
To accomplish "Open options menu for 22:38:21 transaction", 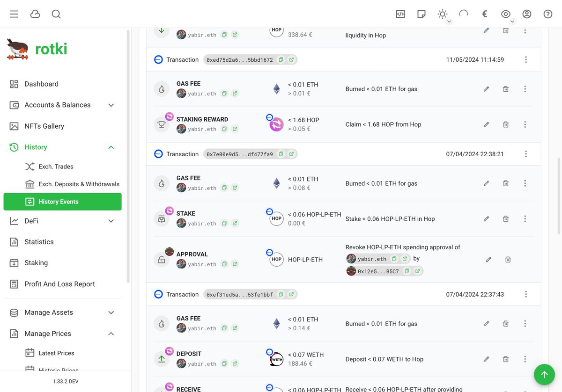I will click(x=526, y=154).
